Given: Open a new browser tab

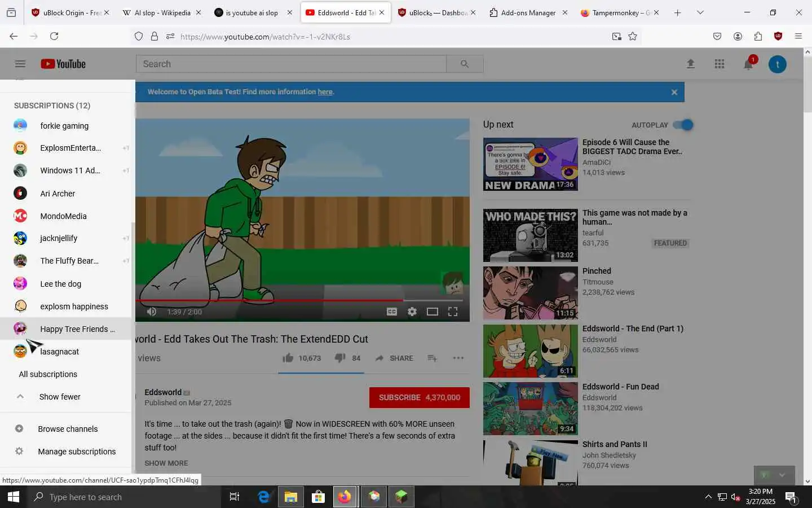Looking at the screenshot, I should click(677, 12).
